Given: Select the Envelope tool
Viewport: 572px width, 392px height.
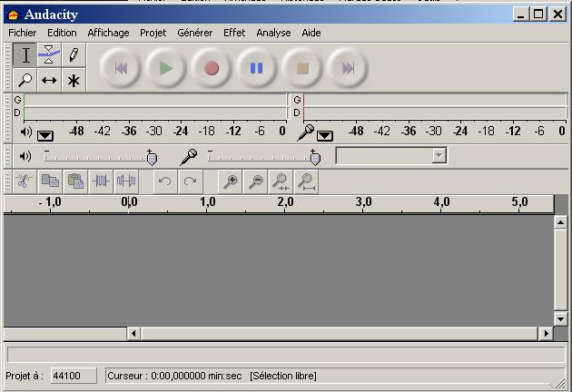Looking at the screenshot, I should [x=49, y=55].
